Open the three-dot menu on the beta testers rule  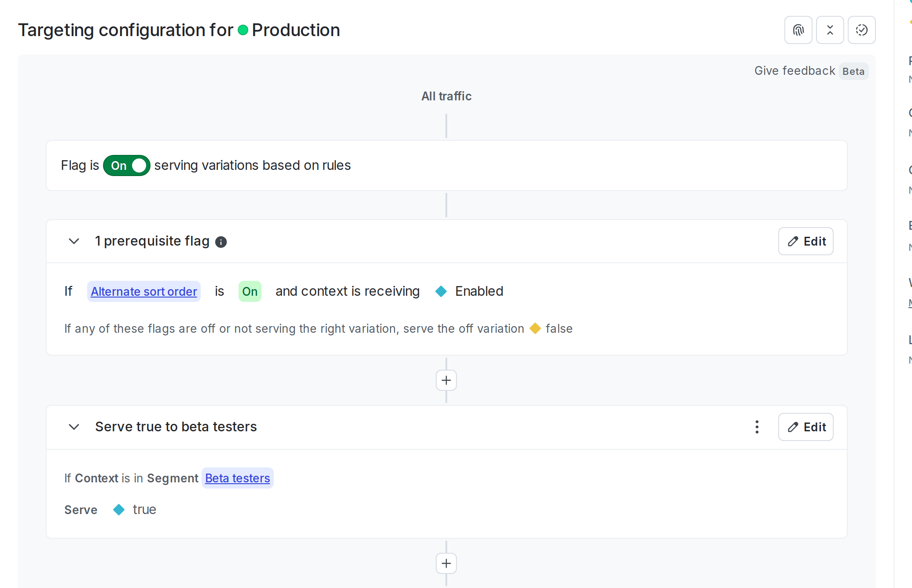[757, 427]
